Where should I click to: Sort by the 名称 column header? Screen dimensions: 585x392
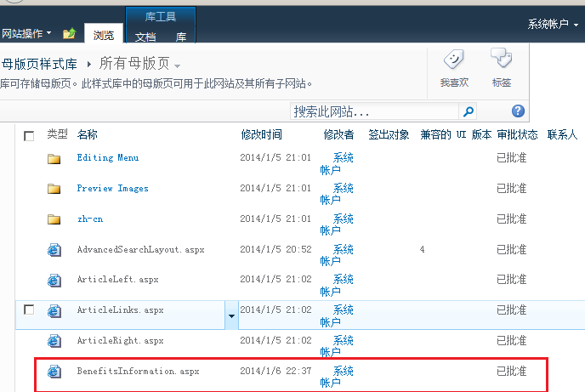88,134
